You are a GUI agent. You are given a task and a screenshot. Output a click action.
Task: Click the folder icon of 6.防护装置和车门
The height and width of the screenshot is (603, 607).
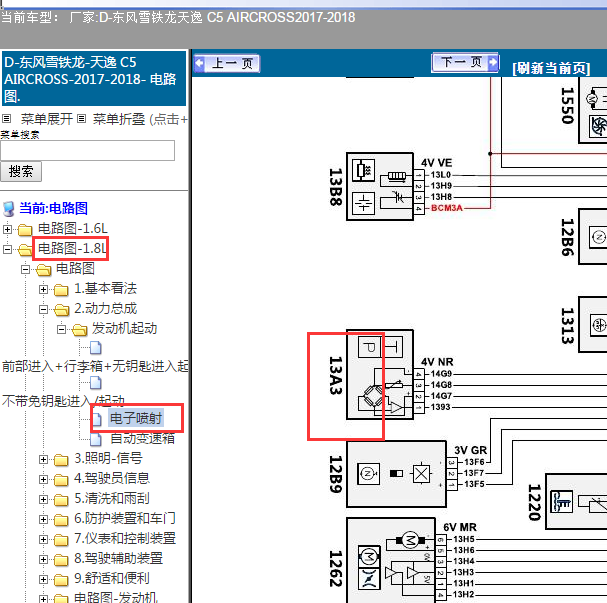61,520
